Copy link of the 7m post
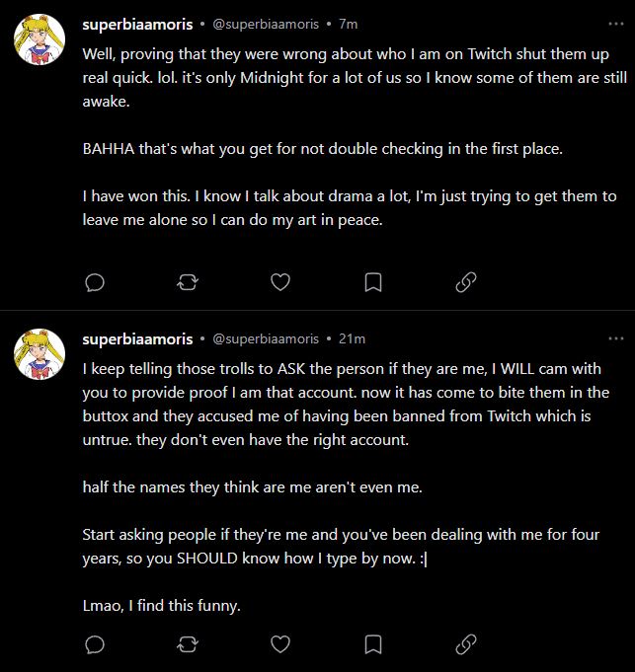635x672 pixels. coord(466,282)
